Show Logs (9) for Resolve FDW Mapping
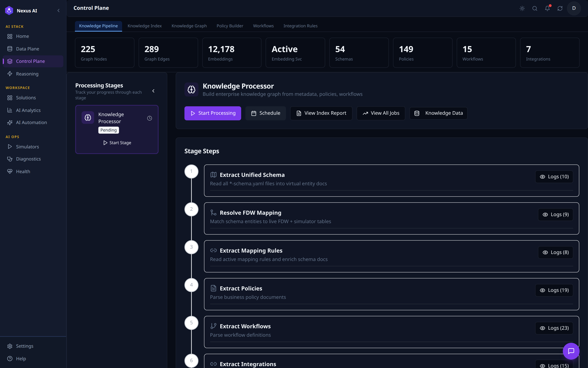 pos(555,214)
